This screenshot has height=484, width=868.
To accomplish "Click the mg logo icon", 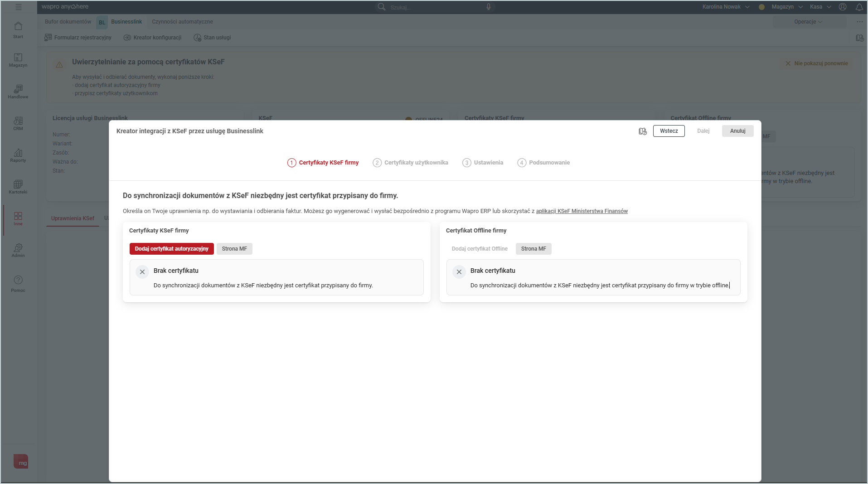I will tap(21, 462).
